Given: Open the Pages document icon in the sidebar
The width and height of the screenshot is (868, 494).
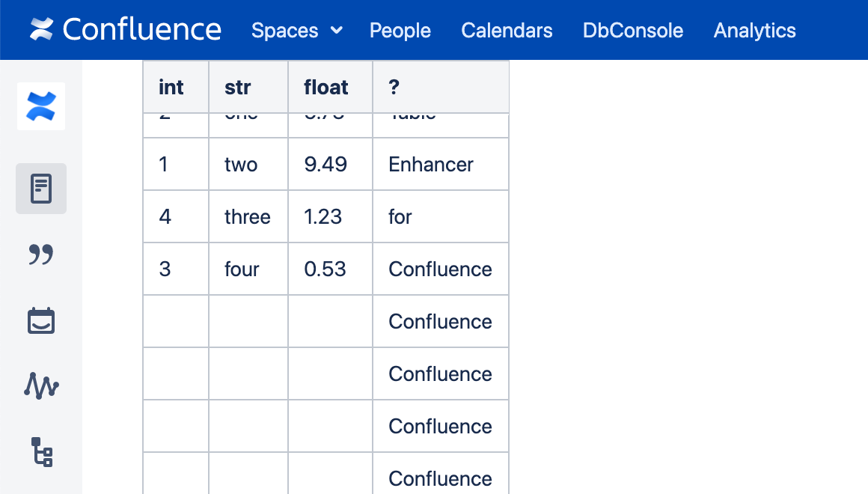Looking at the screenshot, I should [x=40, y=189].
